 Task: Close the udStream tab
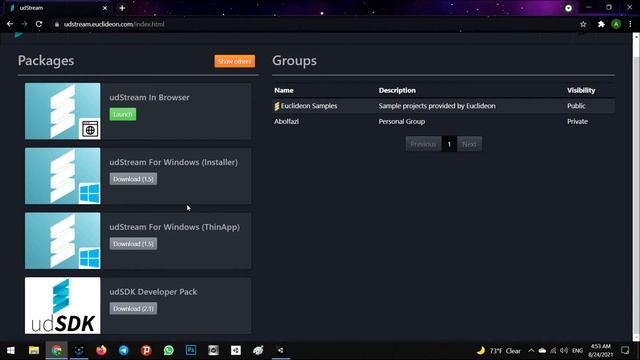coord(105,8)
